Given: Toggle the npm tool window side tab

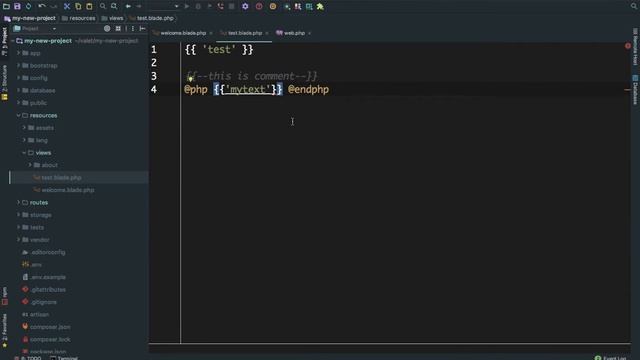Looking at the screenshot, I should [x=4, y=296].
